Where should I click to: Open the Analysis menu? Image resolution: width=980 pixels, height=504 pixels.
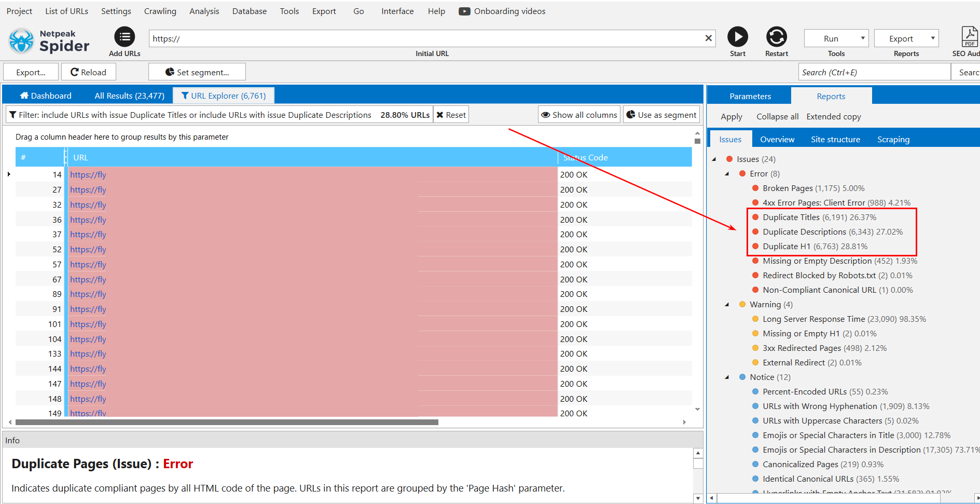(x=204, y=11)
